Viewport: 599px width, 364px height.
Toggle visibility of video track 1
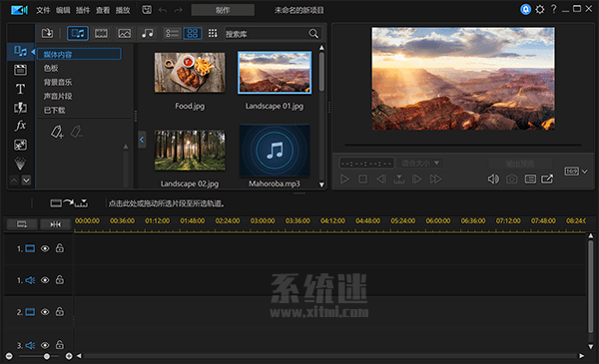[x=45, y=248]
